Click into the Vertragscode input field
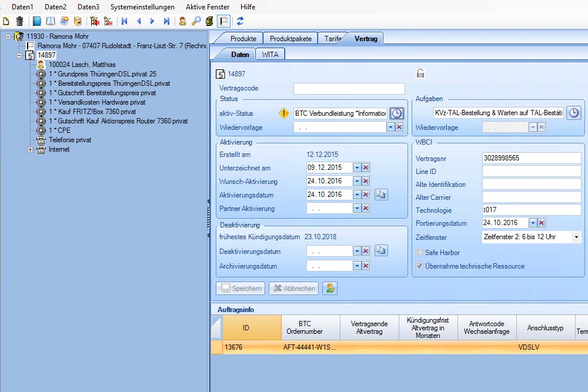Image resolution: width=588 pixels, height=392 pixels. pyautogui.click(x=349, y=89)
